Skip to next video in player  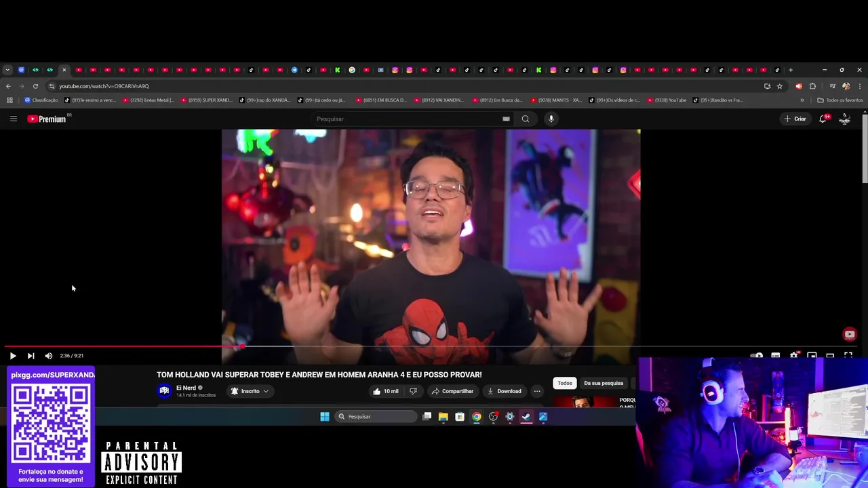[31, 356]
